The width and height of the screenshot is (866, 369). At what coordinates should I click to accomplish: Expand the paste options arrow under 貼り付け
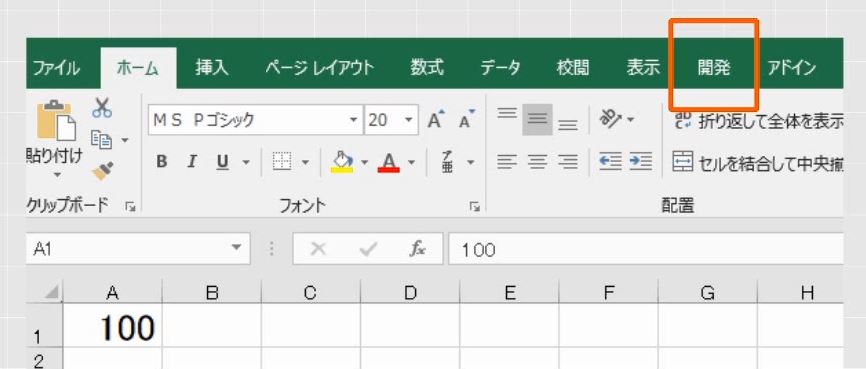click(57, 176)
